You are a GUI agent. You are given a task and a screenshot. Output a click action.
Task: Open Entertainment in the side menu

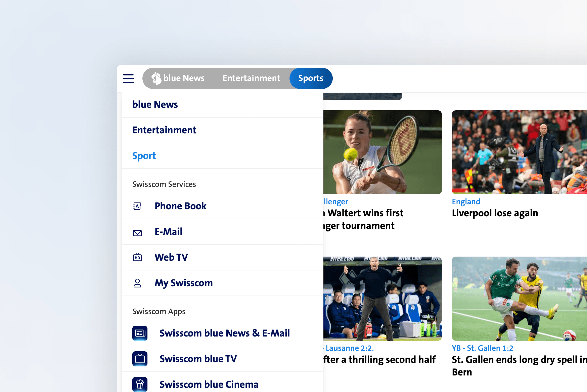tap(223, 130)
